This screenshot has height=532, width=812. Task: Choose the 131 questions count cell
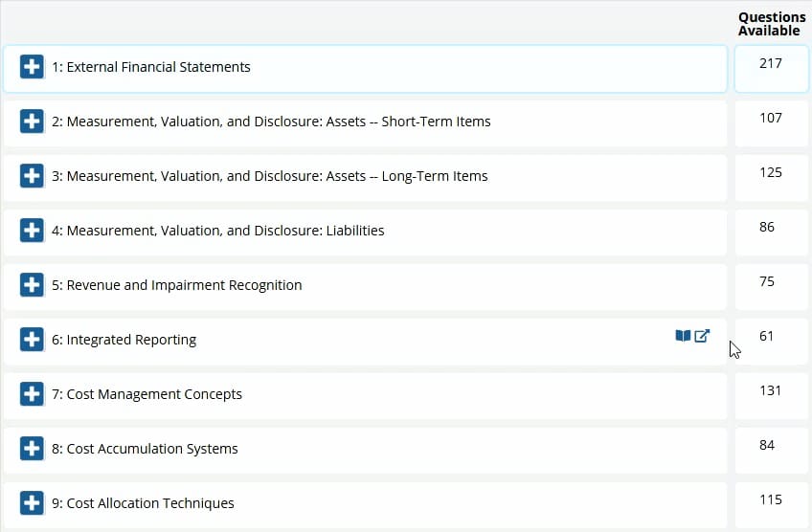(770, 391)
